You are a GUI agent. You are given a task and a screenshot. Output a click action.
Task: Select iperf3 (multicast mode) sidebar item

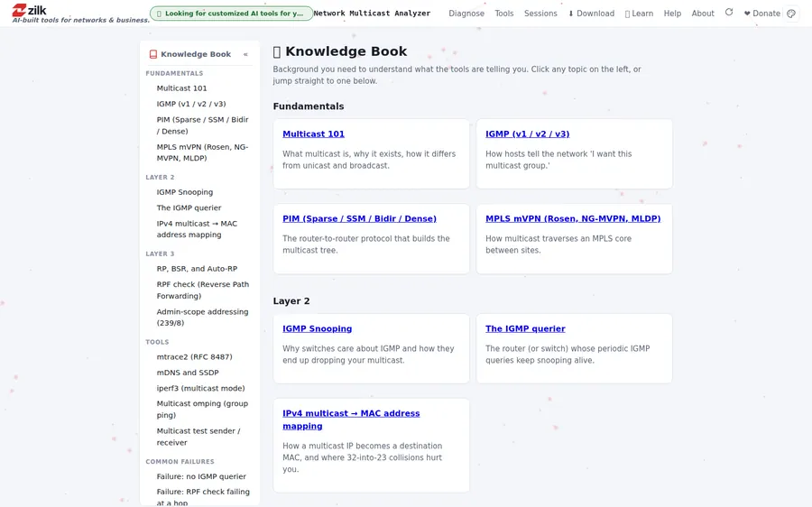[x=200, y=388]
